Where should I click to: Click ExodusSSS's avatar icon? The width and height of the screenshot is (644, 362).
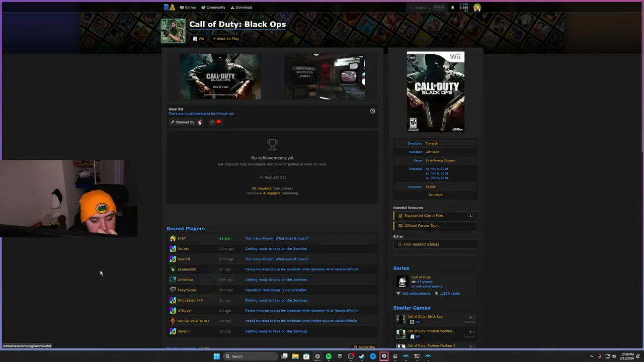click(x=173, y=269)
